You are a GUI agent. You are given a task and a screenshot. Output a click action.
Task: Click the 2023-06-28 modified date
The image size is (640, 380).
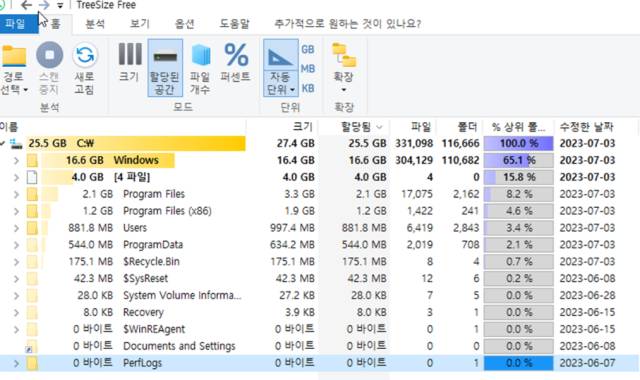(587, 296)
